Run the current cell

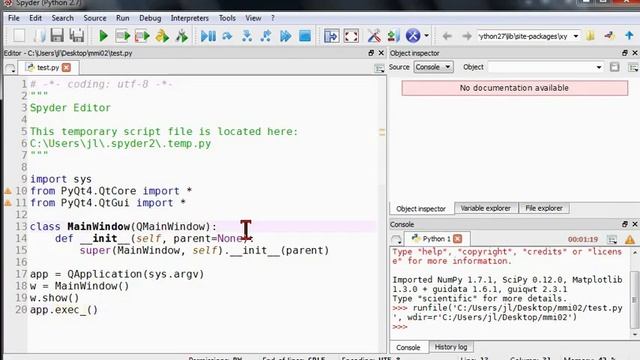pos(122,36)
